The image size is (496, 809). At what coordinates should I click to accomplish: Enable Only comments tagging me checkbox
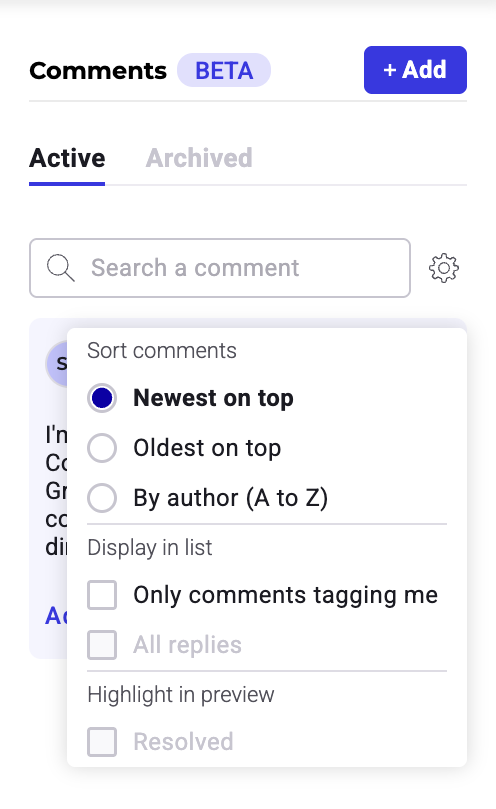pyautogui.click(x=102, y=595)
